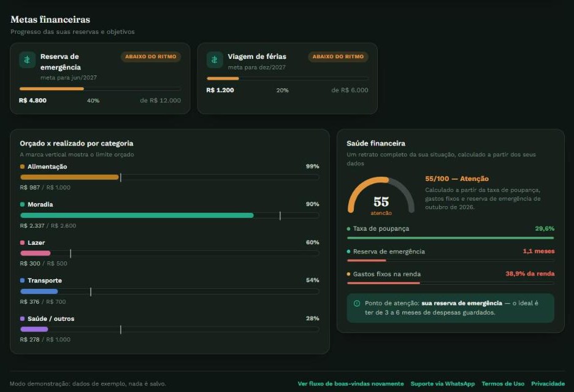Click the info icon in the Ponto de atenção notice
Viewport: 574px width, 392px height.
coord(357,303)
